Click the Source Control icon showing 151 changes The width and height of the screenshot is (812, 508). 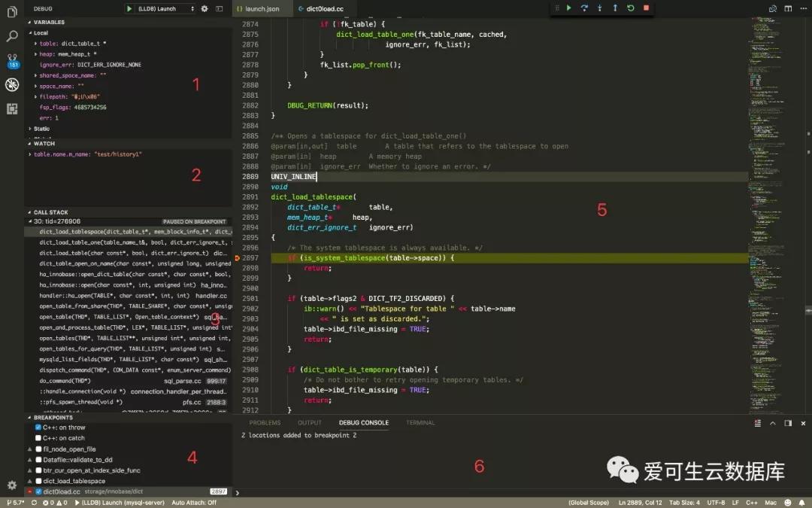click(12, 60)
